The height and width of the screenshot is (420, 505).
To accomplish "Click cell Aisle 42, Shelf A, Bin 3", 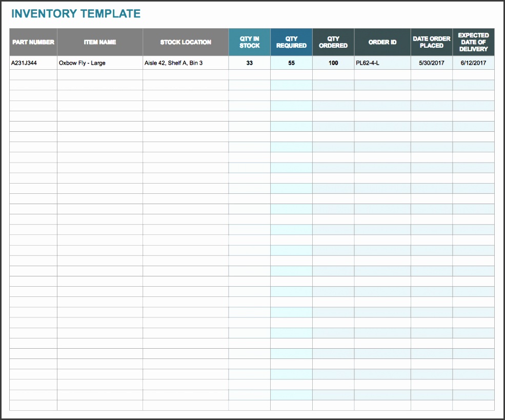I will pos(186,63).
